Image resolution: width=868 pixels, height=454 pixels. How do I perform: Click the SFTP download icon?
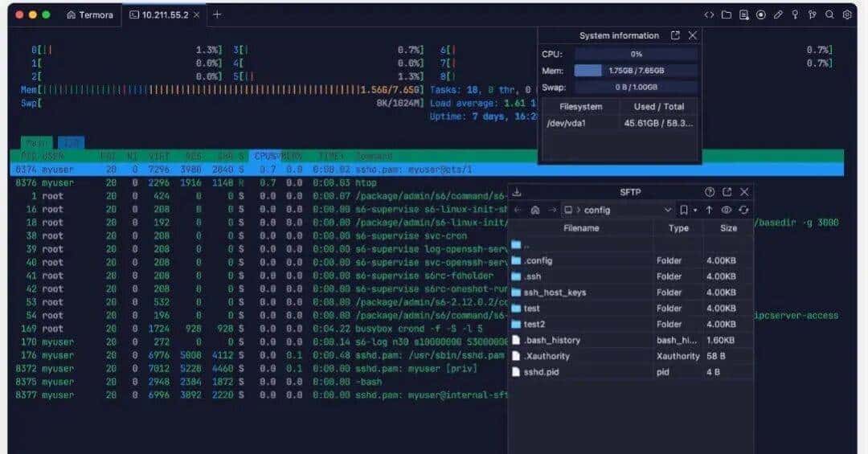tap(517, 192)
